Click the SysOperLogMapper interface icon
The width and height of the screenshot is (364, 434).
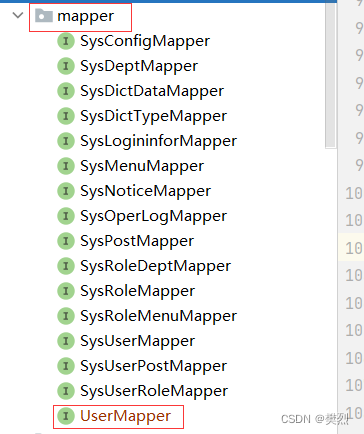click(x=66, y=216)
